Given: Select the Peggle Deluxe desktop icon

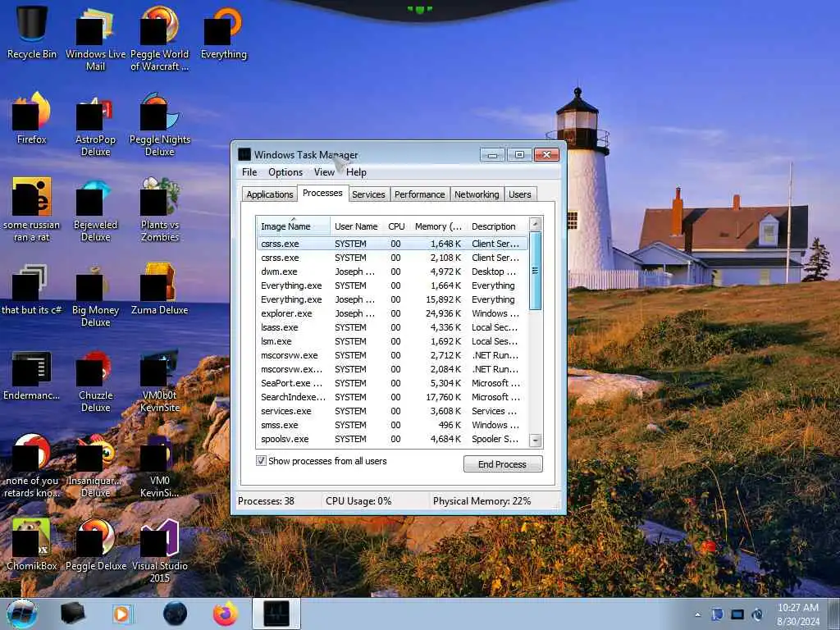Looking at the screenshot, I should (95, 545).
